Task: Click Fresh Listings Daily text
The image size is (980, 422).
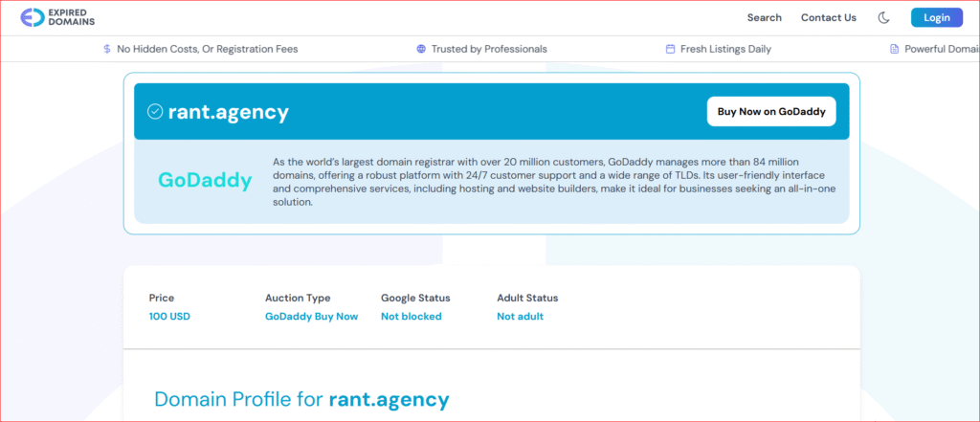Action: click(x=725, y=49)
